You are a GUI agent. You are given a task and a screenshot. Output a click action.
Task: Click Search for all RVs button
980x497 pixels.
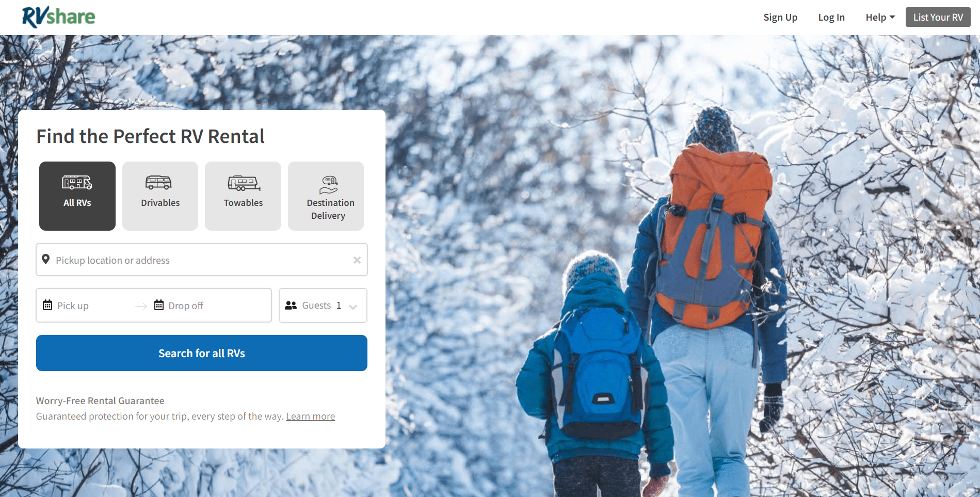[202, 353]
